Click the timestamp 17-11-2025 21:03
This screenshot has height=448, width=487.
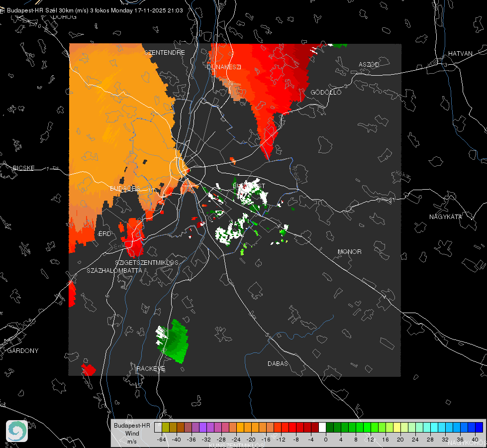click(x=158, y=10)
